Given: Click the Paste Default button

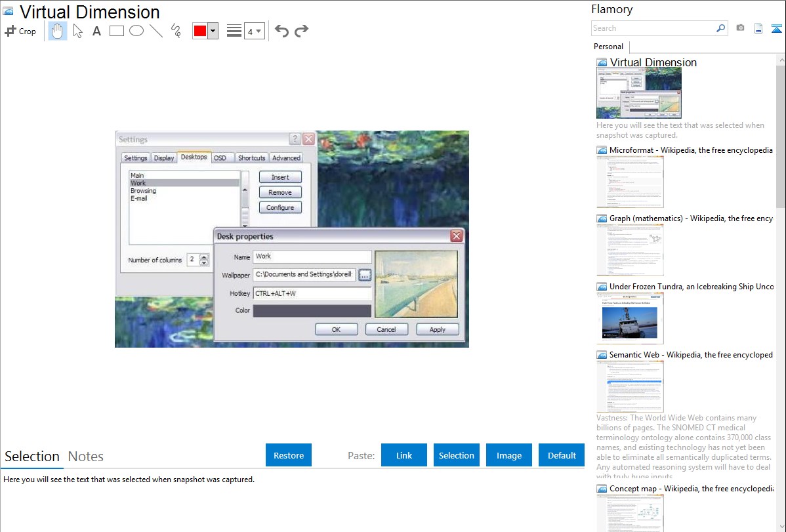Looking at the screenshot, I should click(x=562, y=455).
